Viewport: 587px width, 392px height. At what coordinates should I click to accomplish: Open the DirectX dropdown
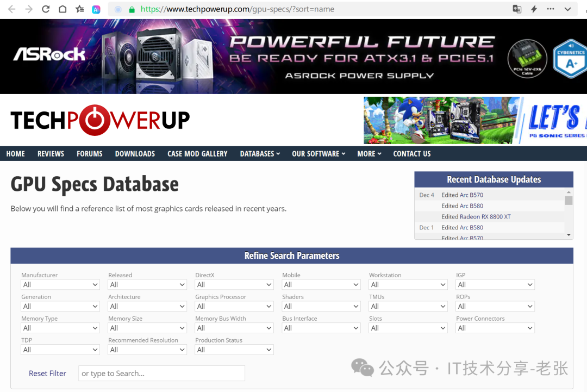234,284
